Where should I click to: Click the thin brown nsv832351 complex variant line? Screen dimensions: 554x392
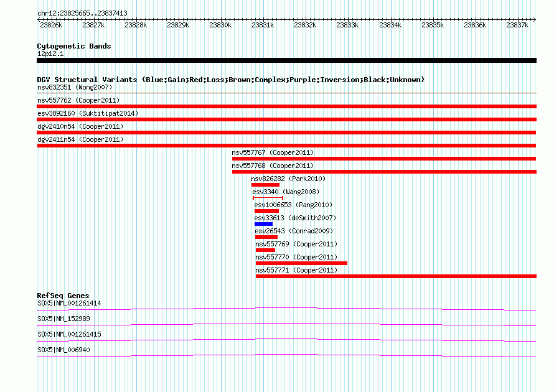(x=286, y=93)
